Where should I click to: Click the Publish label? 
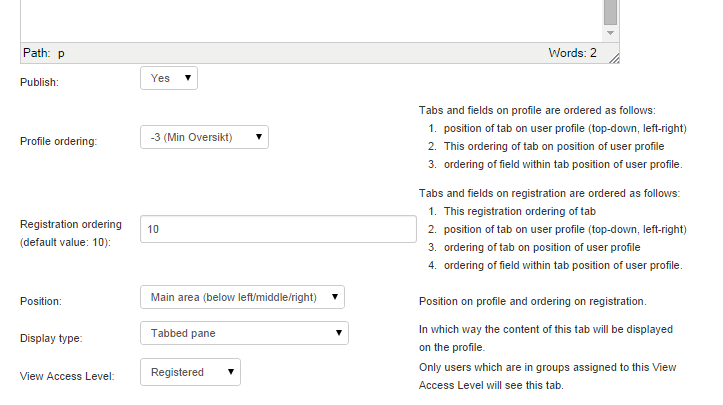click(39, 82)
